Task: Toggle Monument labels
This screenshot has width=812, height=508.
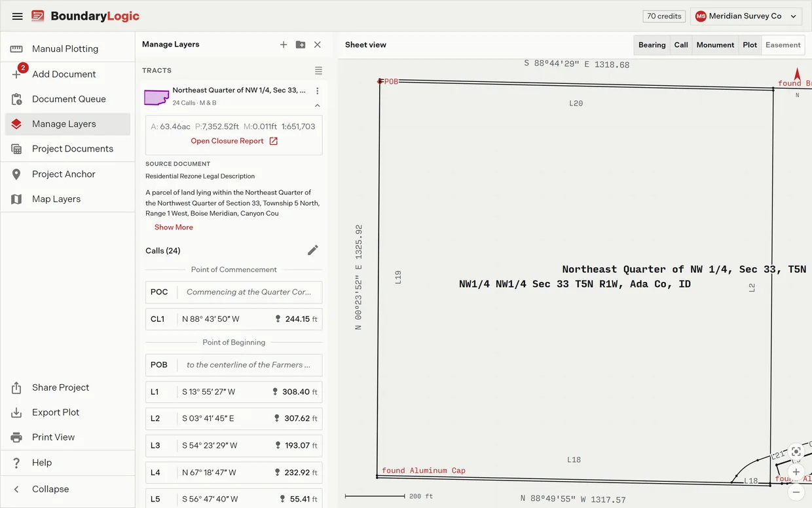Action: 715,45
